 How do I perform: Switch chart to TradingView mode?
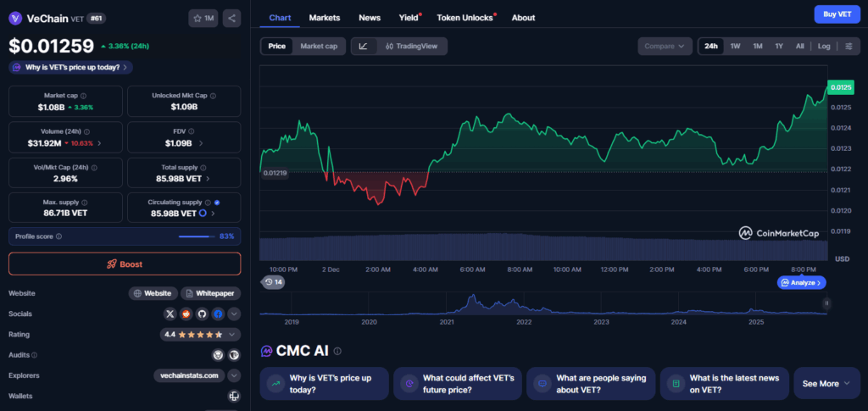[x=411, y=47]
